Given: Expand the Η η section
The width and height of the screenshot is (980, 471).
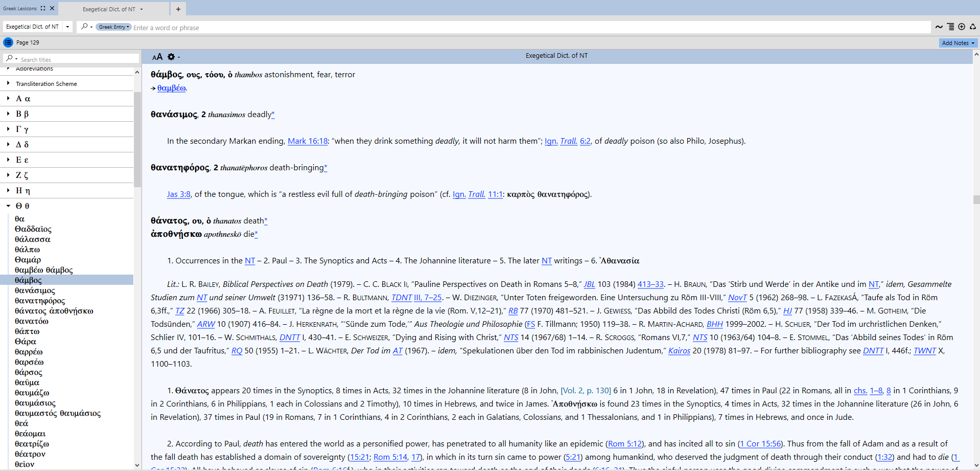Looking at the screenshot, I should [x=8, y=190].
